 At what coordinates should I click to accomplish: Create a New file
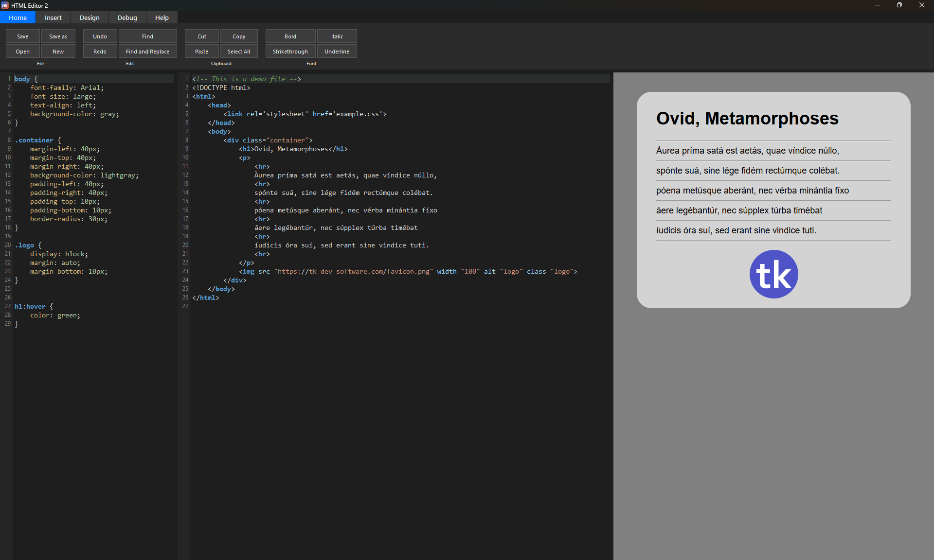pyautogui.click(x=58, y=51)
